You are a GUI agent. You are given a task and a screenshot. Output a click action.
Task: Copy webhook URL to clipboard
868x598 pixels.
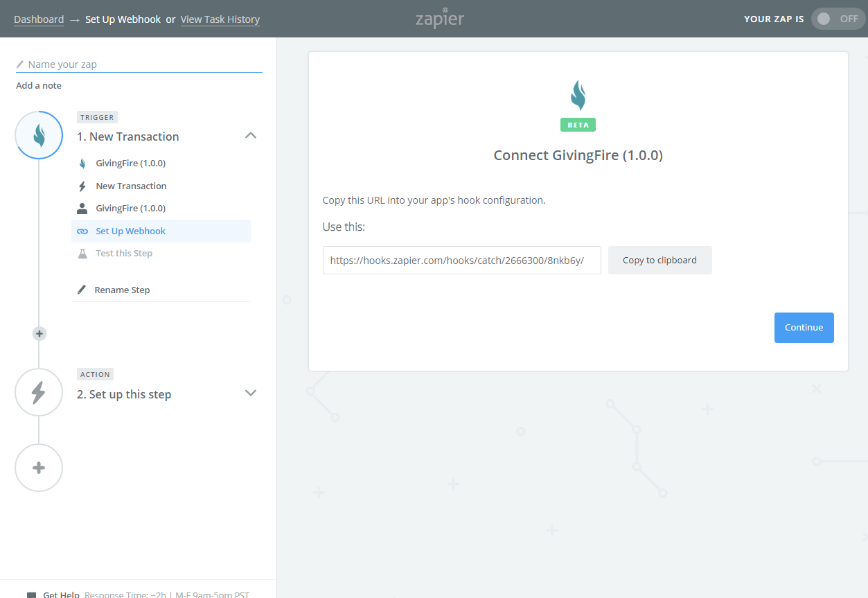click(x=659, y=260)
